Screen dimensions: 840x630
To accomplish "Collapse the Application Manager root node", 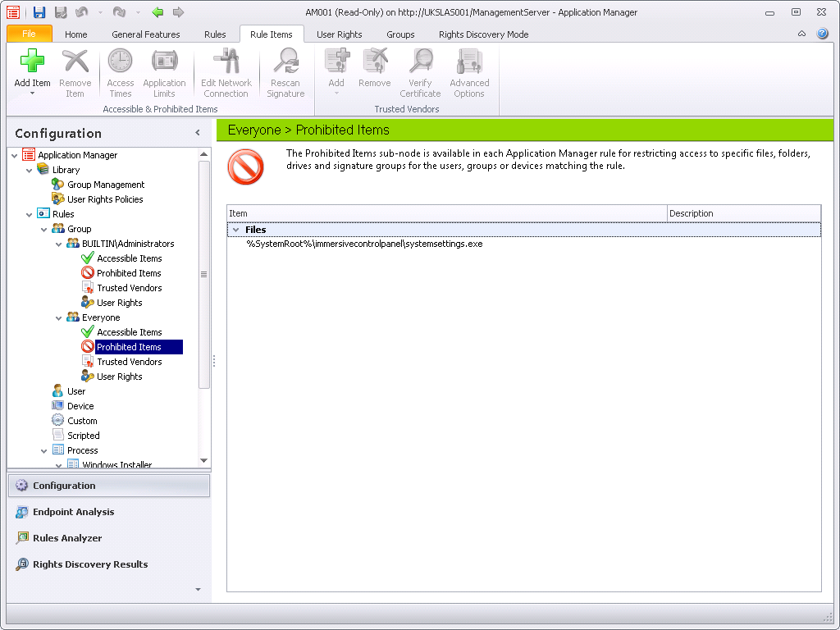I will [15, 155].
